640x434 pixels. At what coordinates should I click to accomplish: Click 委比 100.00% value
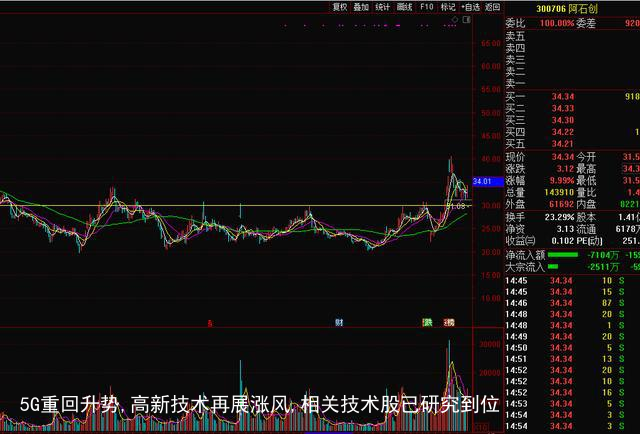[x=557, y=23]
